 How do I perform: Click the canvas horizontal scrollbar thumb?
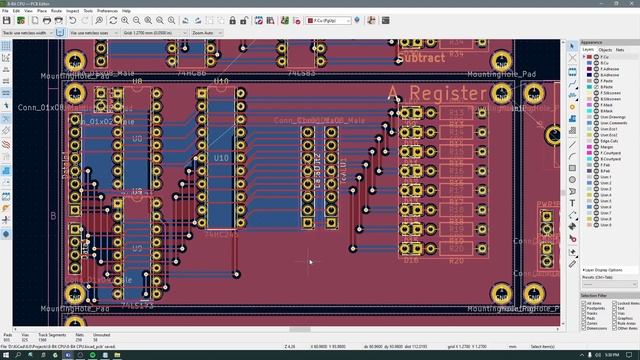coord(300,329)
